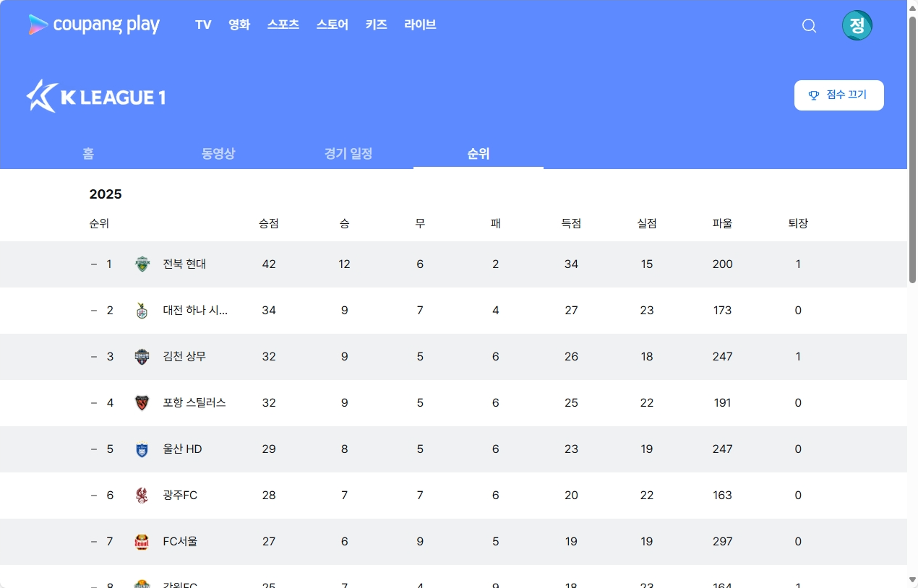Switch to the 동영상 tab

tap(218, 153)
